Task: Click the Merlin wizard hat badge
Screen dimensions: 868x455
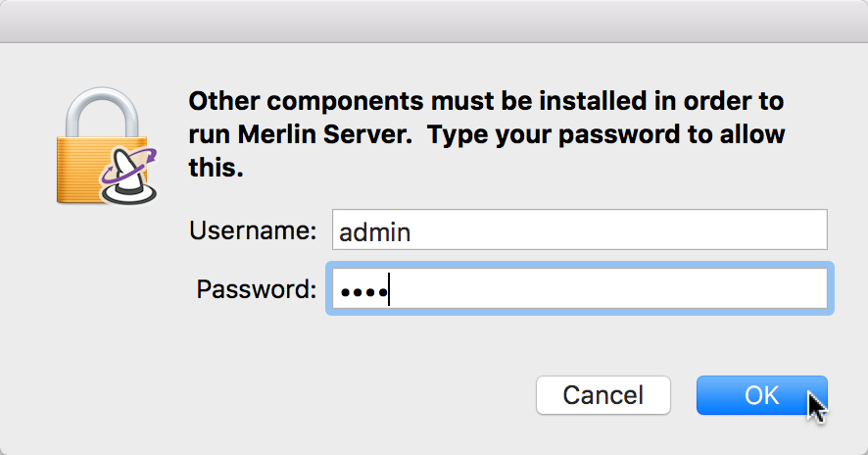Action: 129,177
